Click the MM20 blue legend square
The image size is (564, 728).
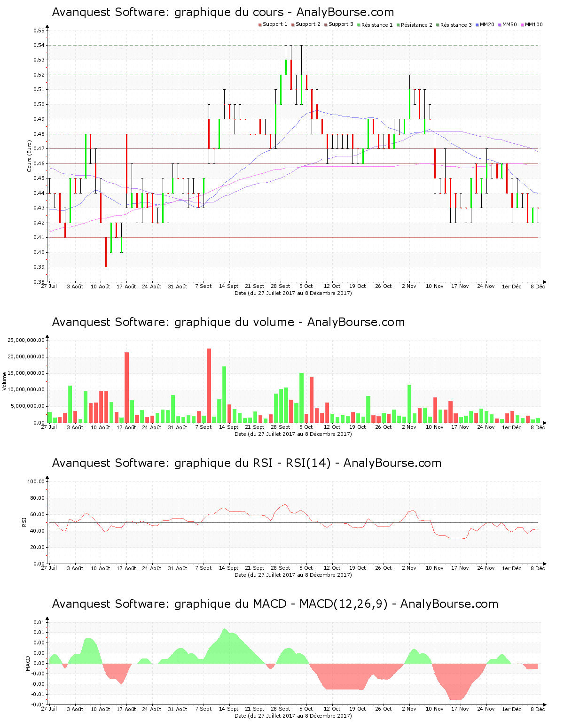point(477,24)
